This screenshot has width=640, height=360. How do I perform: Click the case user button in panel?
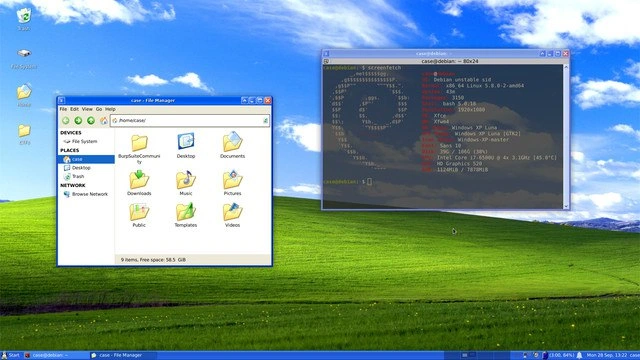pos(635,356)
